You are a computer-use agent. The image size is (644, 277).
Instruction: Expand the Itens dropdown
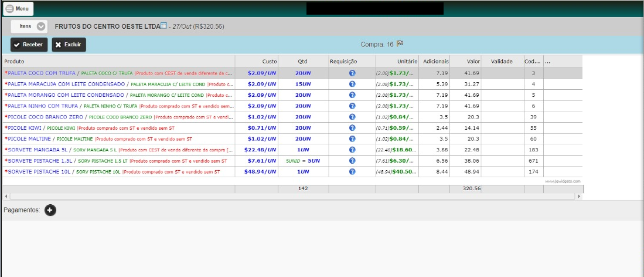click(29, 26)
